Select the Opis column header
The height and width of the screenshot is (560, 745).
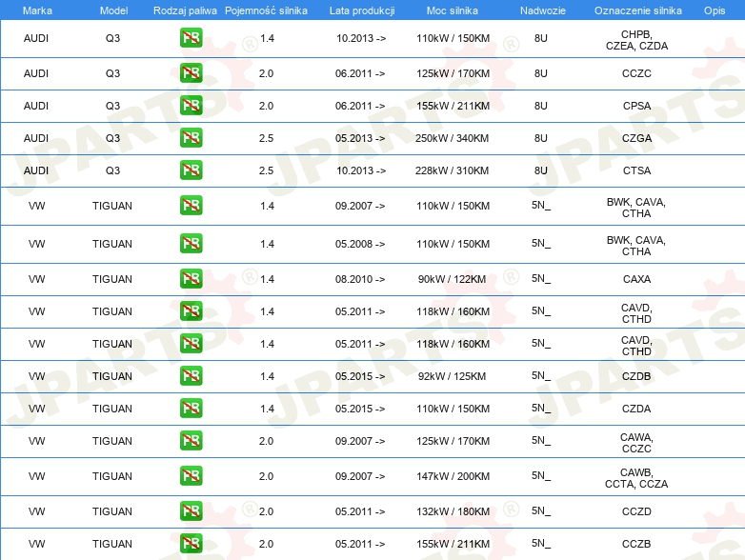point(714,10)
